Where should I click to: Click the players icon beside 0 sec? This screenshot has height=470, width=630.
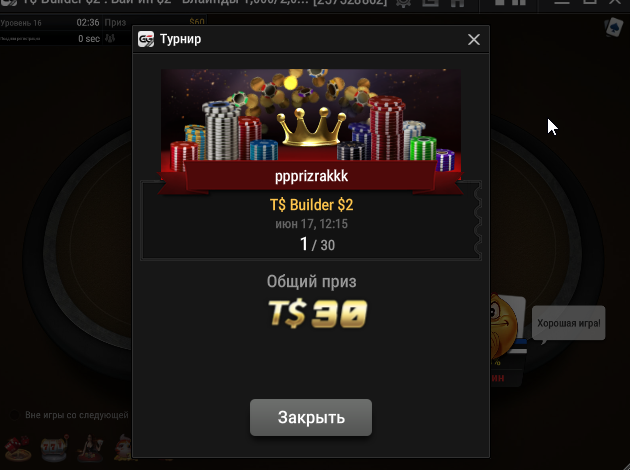[x=110, y=39]
